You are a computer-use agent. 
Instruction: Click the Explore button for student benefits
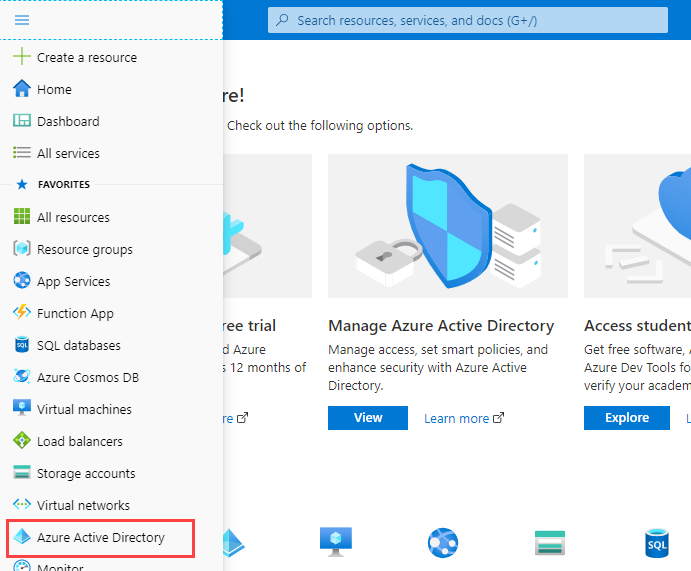click(x=626, y=417)
